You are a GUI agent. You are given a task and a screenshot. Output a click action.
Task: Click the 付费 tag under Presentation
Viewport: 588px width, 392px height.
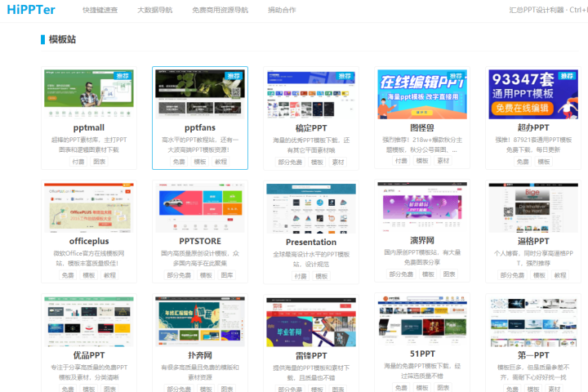pos(301,277)
